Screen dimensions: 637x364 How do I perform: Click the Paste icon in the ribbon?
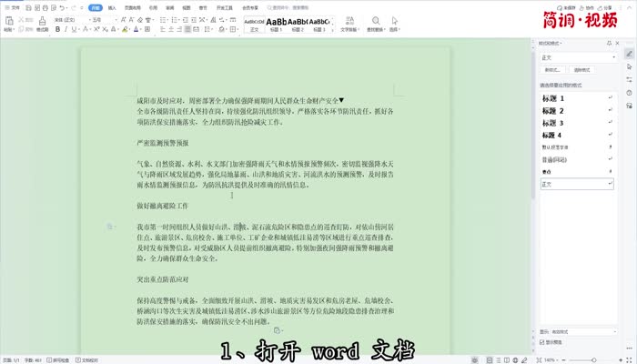[x=9, y=21]
